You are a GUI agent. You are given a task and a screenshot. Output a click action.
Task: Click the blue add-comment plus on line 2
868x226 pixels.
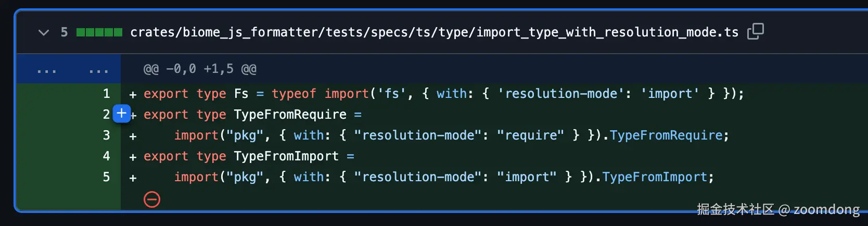point(121,113)
